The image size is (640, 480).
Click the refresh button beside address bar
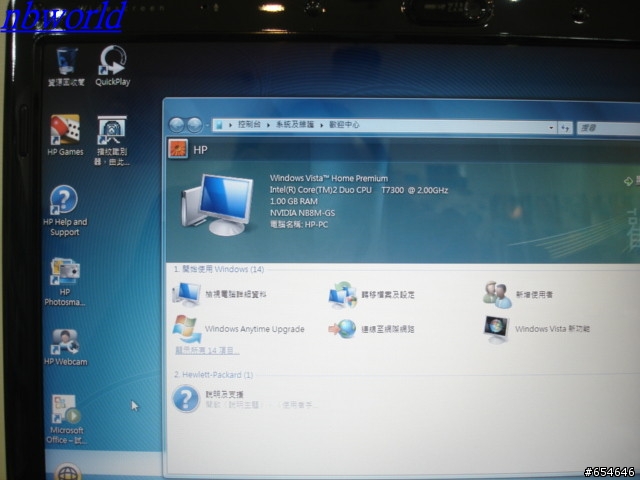tap(565, 128)
